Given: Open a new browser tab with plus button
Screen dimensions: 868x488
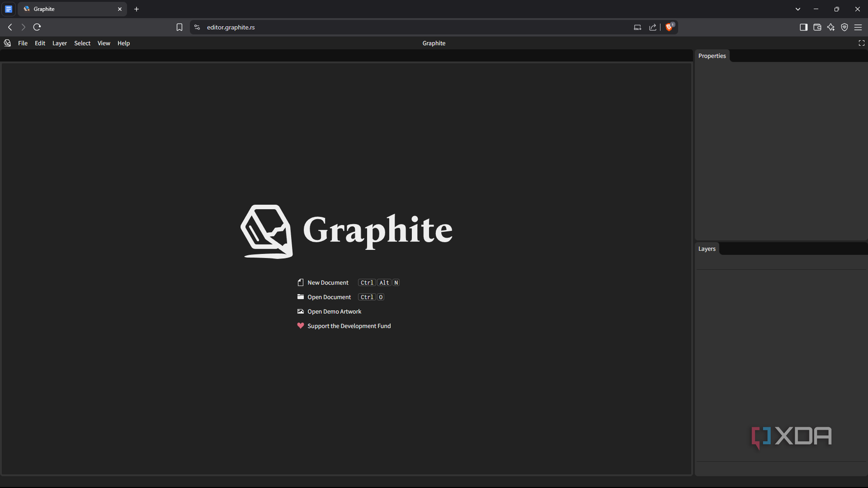Looking at the screenshot, I should [x=137, y=9].
